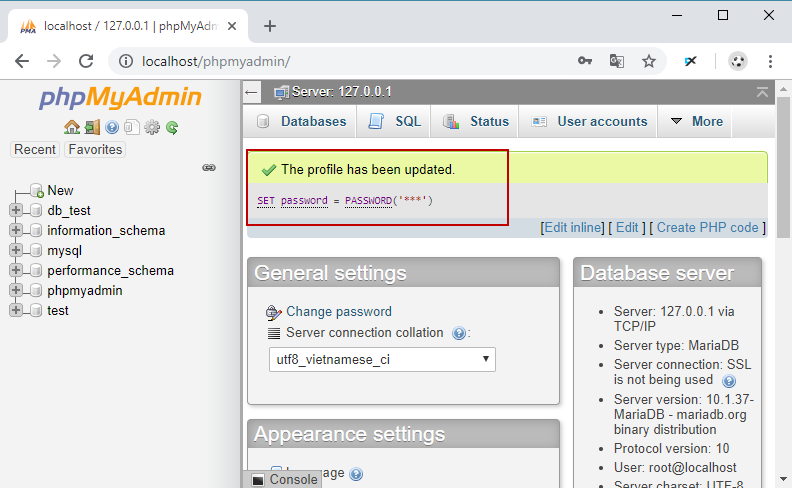View site information icon in address bar
The height and width of the screenshot is (488, 792).
[x=126, y=61]
